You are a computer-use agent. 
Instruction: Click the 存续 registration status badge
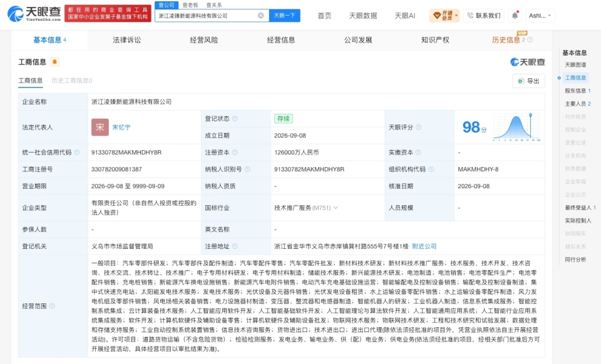pos(283,119)
